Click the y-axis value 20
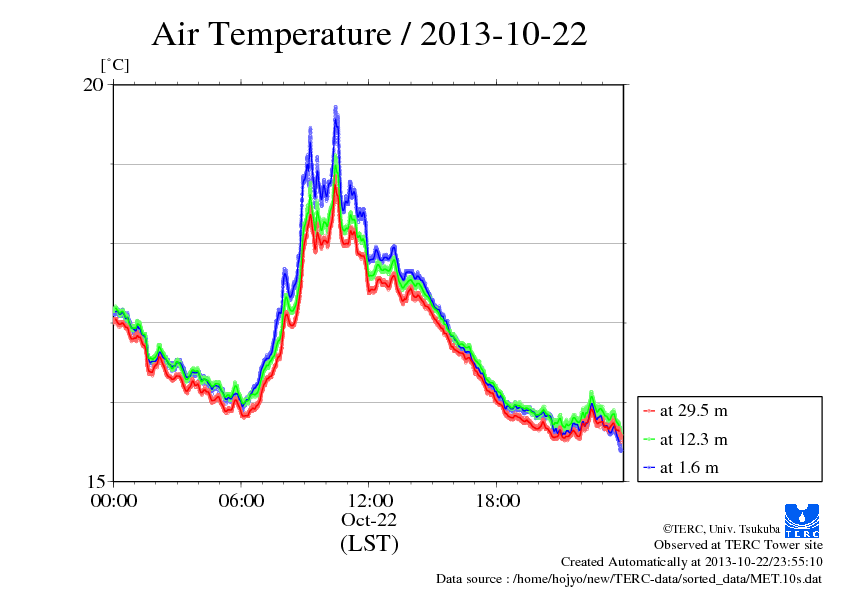The image size is (842, 595). click(93, 85)
